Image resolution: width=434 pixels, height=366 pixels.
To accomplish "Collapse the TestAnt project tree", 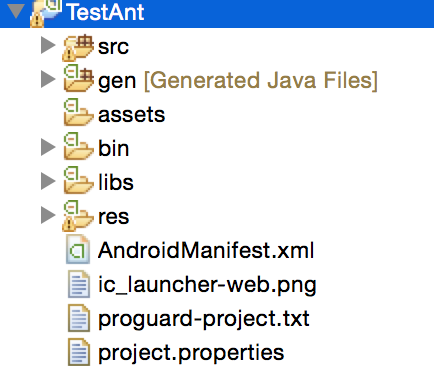I will (x=16, y=11).
